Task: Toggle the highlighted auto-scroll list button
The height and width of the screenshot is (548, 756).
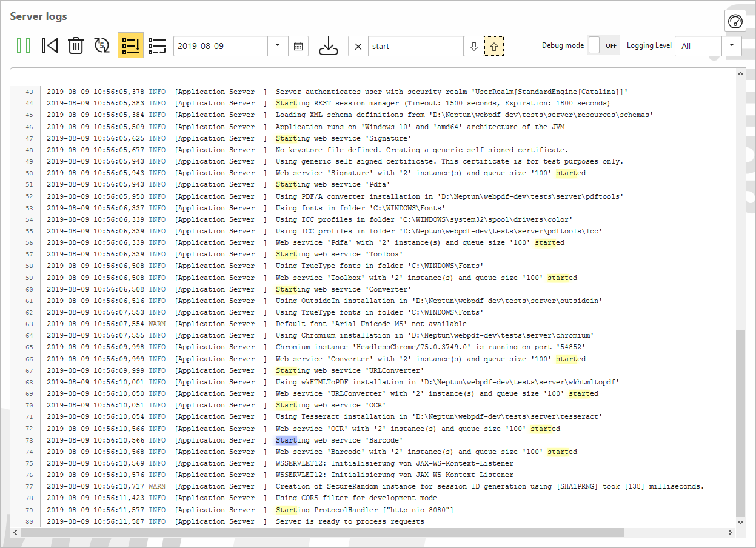Action: coord(130,46)
